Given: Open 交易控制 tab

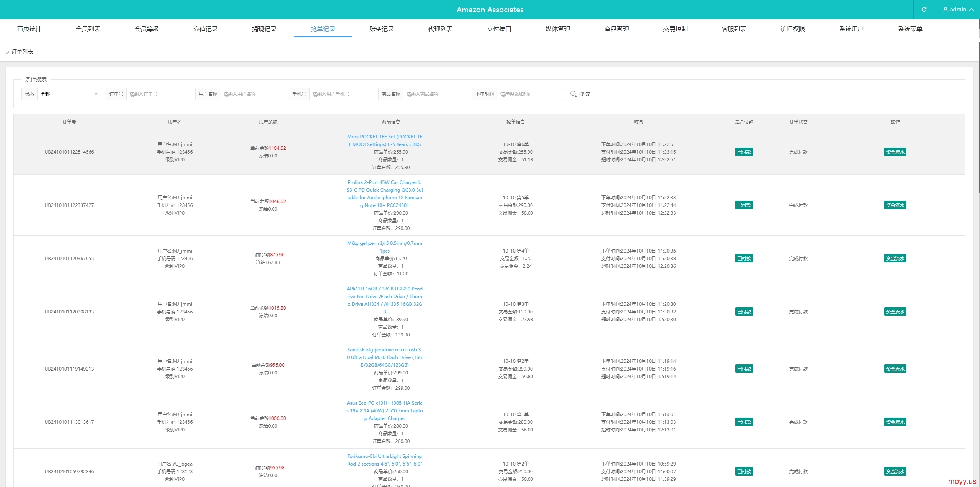Looking at the screenshot, I should point(675,29).
